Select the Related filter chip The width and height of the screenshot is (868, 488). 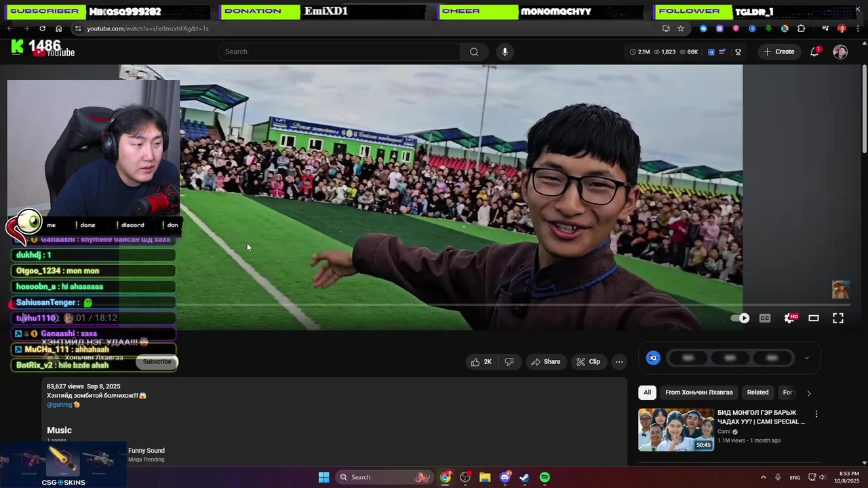[x=757, y=392]
